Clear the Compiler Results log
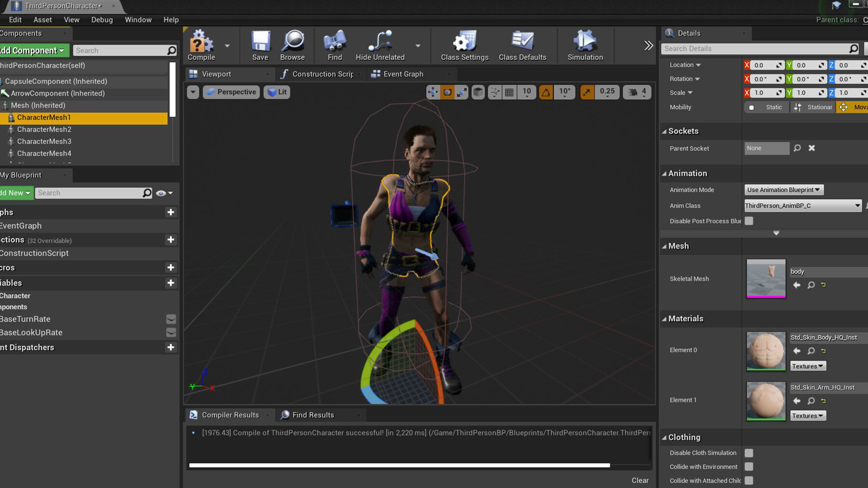 pos(640,480)
